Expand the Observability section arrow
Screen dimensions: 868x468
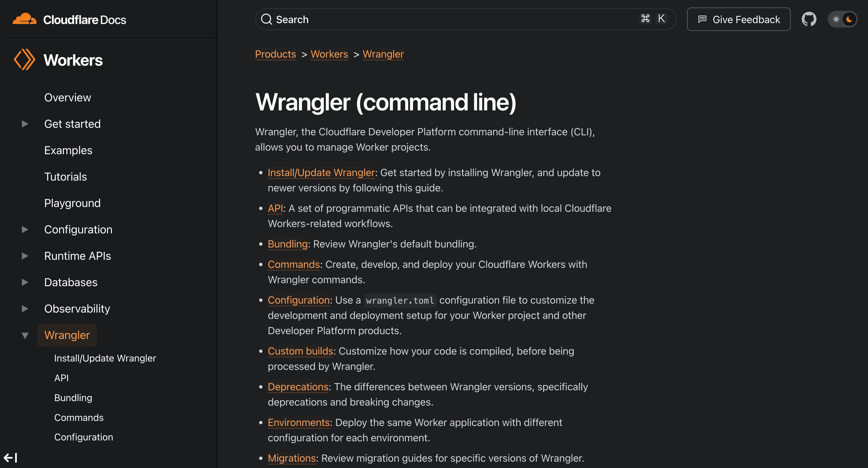point(25,309)
